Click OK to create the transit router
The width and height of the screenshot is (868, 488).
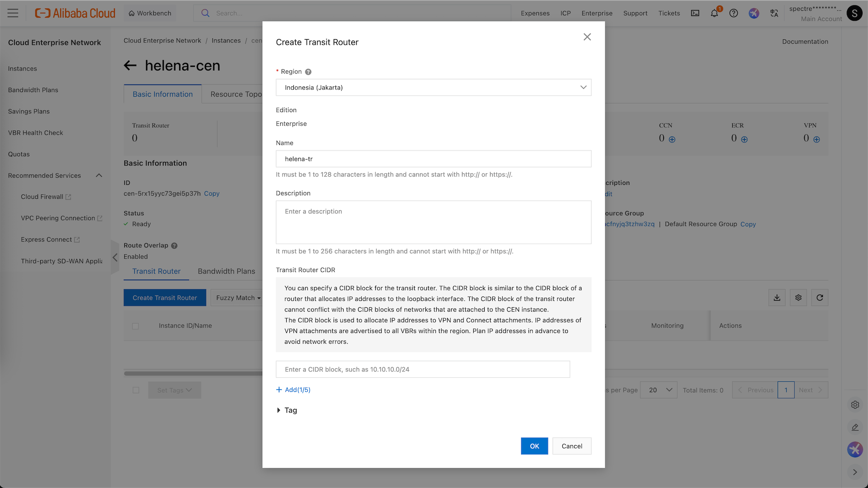(x=534, y=446)
